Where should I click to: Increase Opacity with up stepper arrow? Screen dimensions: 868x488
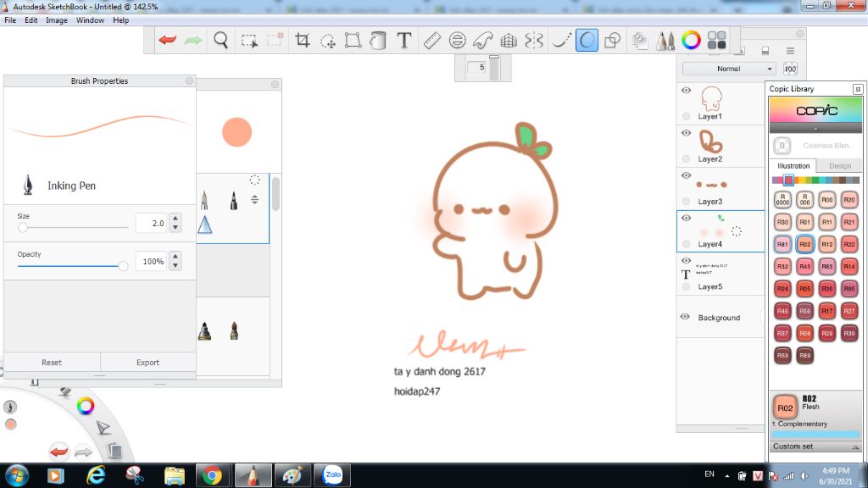(175, 256)
